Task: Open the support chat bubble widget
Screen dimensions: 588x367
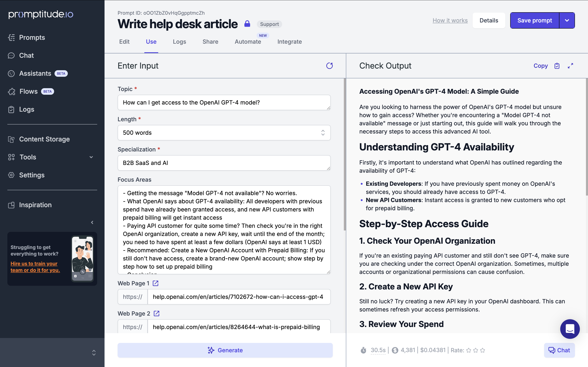Action: pyautogui.click(x=570, y=329)
